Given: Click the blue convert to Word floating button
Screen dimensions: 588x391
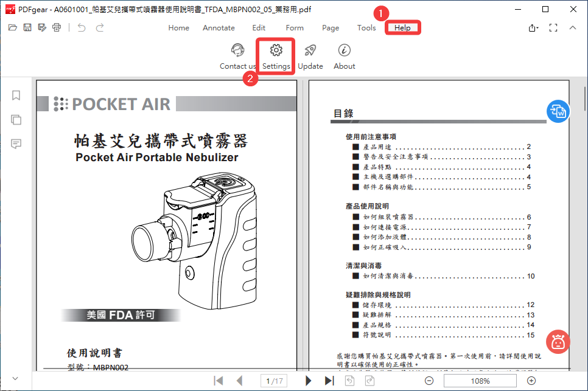Looking at the screenshot, I should tap(558, 111).
